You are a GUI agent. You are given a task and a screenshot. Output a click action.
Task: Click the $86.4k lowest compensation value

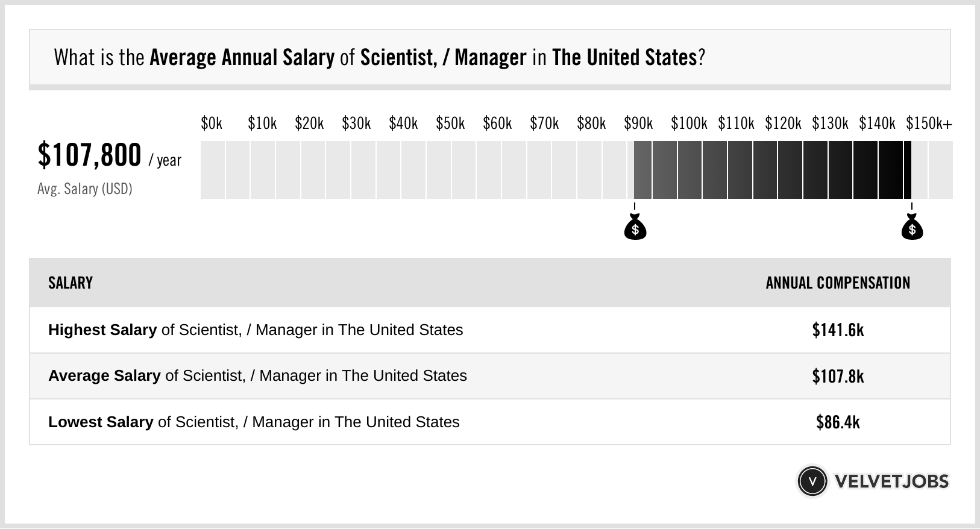pyautogui.click(x=838, y=422)
